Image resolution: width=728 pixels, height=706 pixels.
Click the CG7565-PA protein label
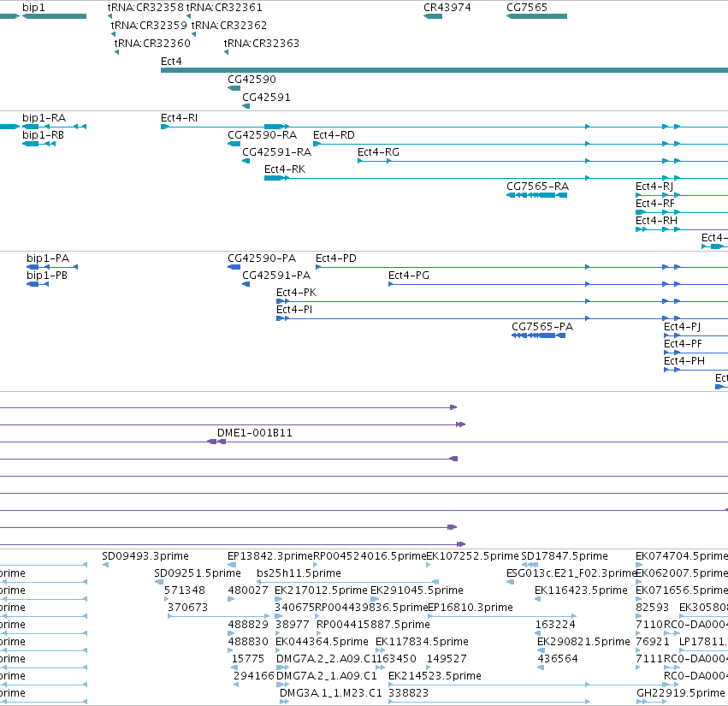point(542,327)
